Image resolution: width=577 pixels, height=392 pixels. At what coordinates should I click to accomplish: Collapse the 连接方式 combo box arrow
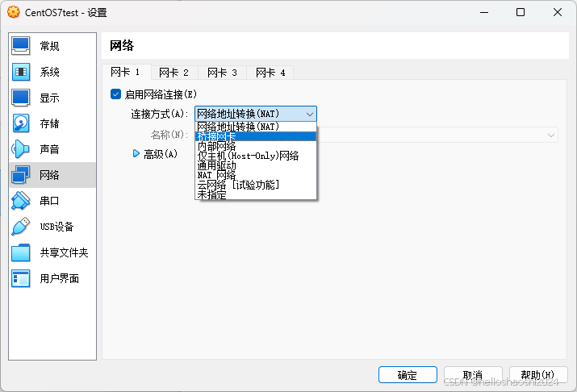tap(310, 114)
